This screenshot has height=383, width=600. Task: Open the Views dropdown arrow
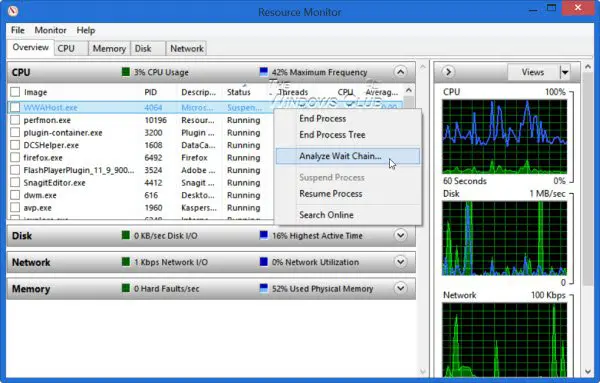[x=565, y=72]
